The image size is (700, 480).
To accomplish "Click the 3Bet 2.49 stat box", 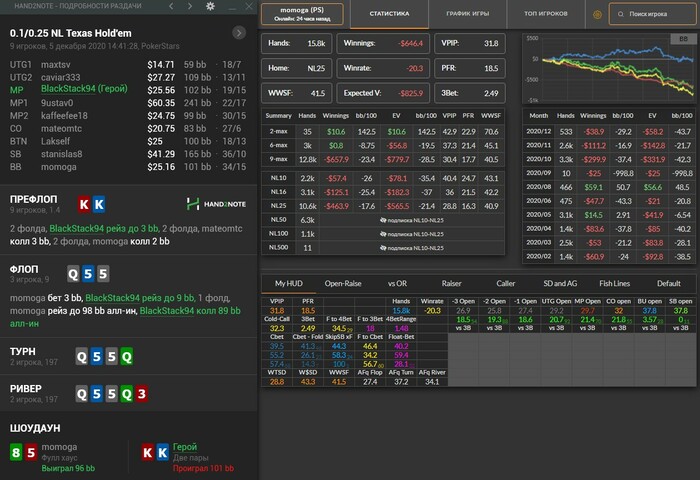I will tap(470, 93).
